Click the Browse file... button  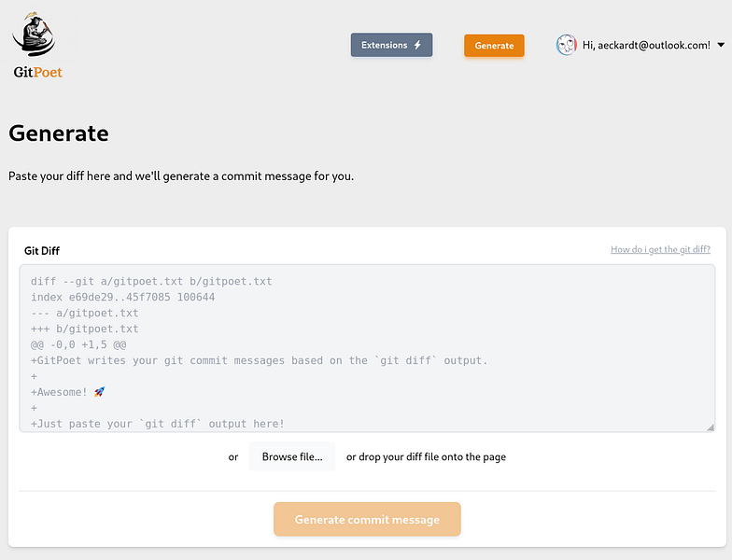[x=292, y=457]
